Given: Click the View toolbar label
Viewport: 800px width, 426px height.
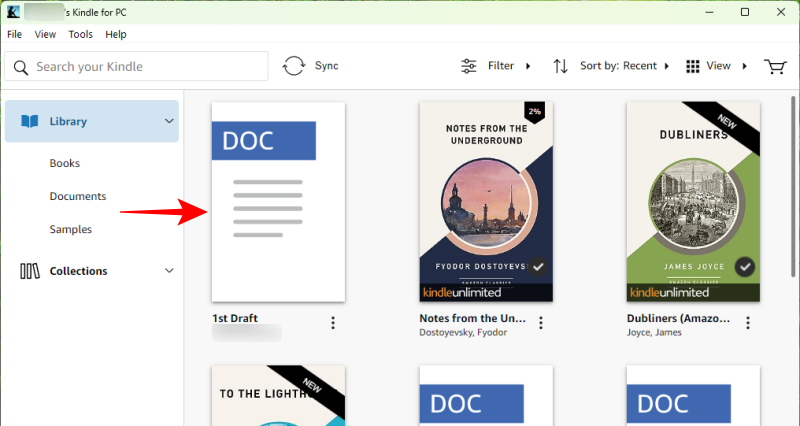Looking at the screenshot, I should coord(718,66).
